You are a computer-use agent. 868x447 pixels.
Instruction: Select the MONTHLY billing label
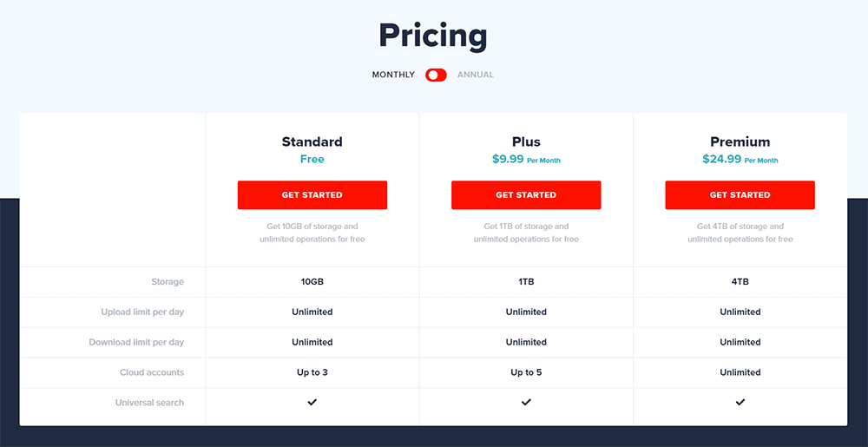pos(393,75)
